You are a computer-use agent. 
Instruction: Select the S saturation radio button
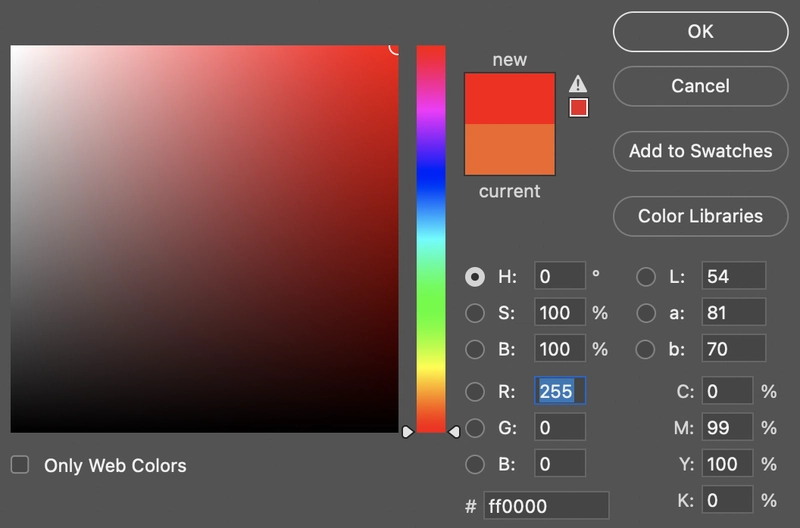475,313
